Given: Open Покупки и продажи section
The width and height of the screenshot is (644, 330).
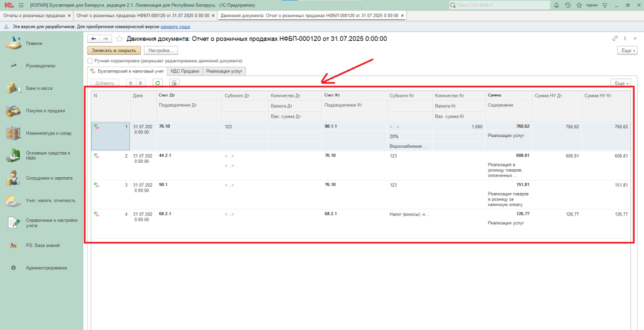Looking at the screenshot, I should click(x=44, y=111).
